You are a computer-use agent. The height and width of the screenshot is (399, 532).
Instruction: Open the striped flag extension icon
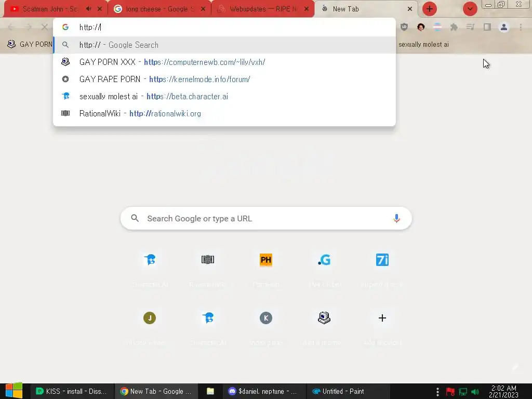(x=437, y=27)
